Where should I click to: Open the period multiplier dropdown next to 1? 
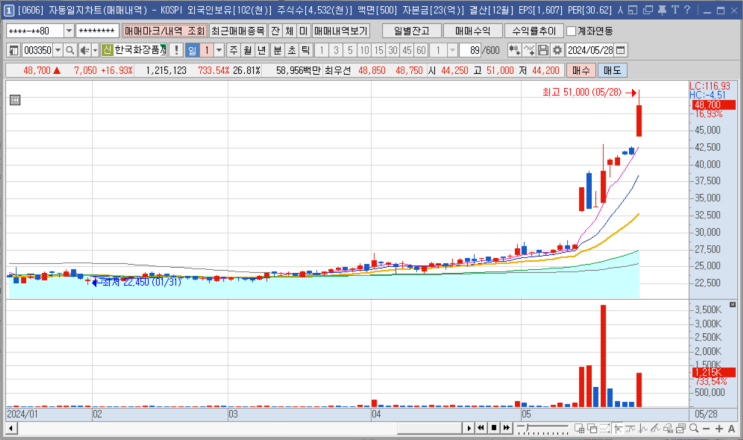219,50
